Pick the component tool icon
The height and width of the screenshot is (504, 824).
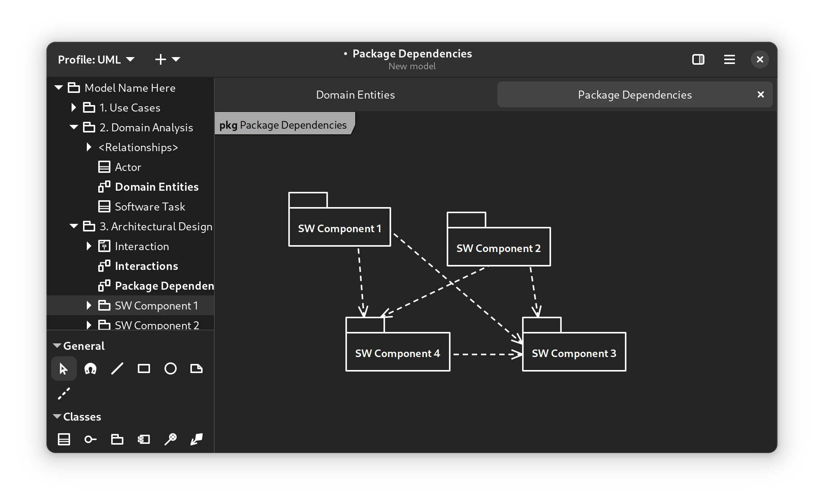click(144, 439)
